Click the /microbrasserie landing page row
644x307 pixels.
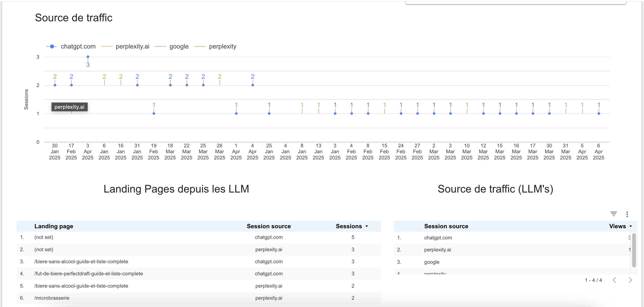[52, 298]
